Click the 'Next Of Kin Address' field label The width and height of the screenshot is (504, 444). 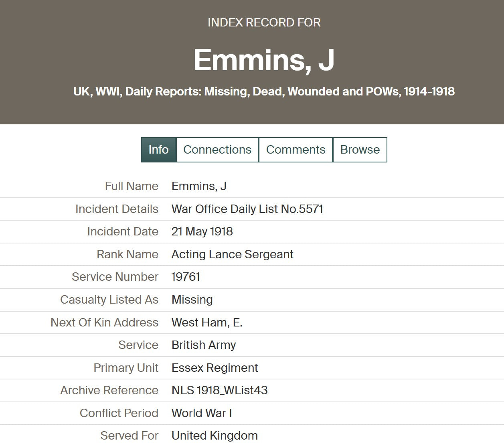tap(104, 322)
